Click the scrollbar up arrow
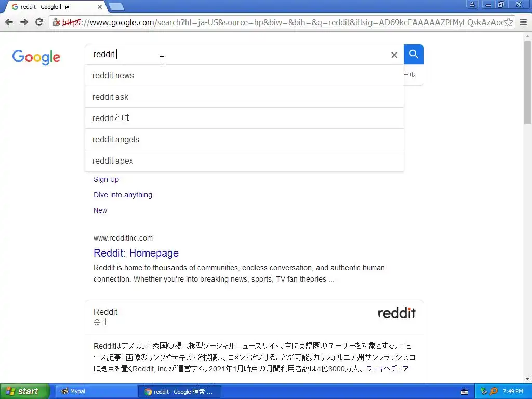This screenshot has width=532, height=399. pyautogui.click(x=528, y=36)
